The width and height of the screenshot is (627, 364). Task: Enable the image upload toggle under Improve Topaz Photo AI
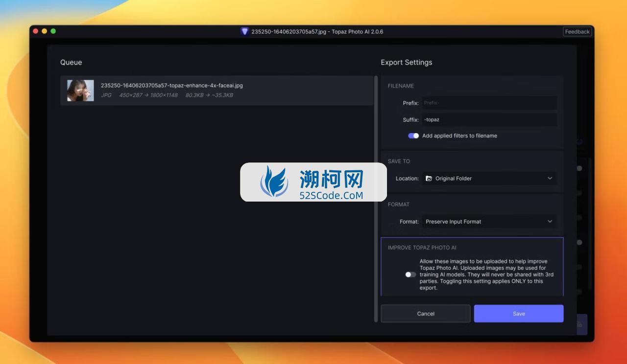click(410, 274)
